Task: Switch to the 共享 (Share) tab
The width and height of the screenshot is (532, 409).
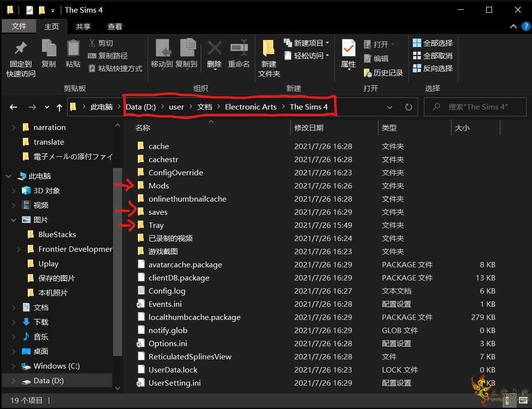Action: (83, 26)
